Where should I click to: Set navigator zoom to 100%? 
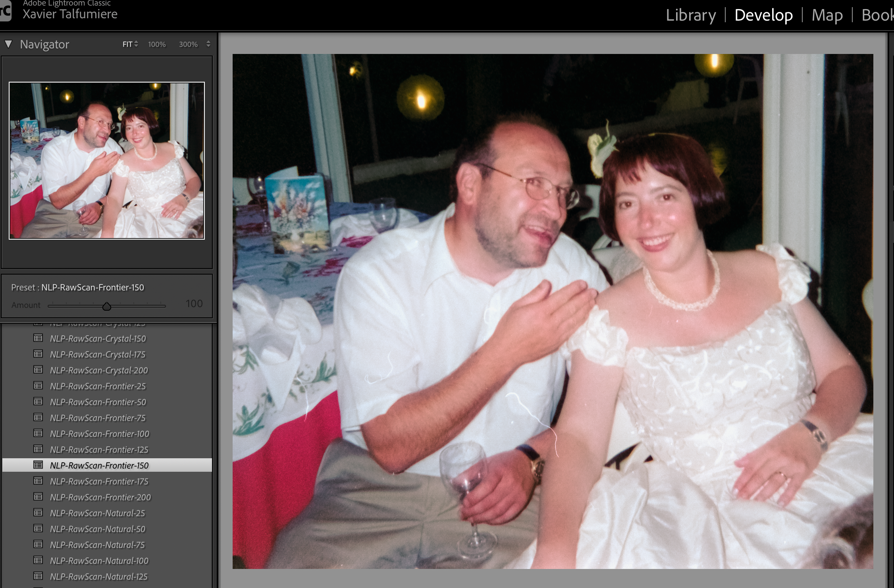click(x=157, y=44)
